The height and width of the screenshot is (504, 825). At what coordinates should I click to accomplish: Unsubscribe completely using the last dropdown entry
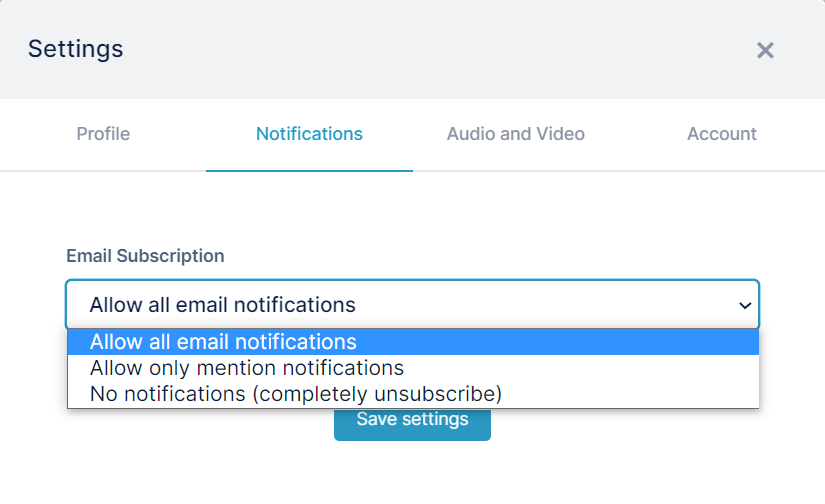[x=413, y=394]
